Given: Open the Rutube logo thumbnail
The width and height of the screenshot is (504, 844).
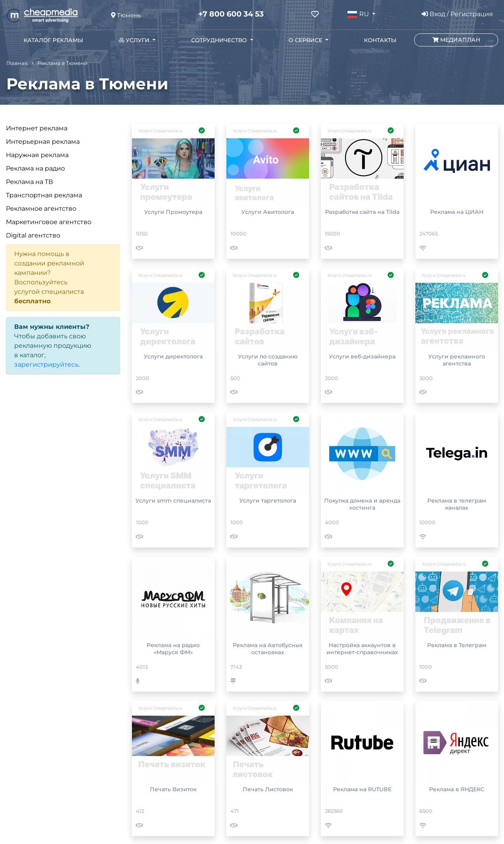Looking at the screenshot, I should (362, 743).
